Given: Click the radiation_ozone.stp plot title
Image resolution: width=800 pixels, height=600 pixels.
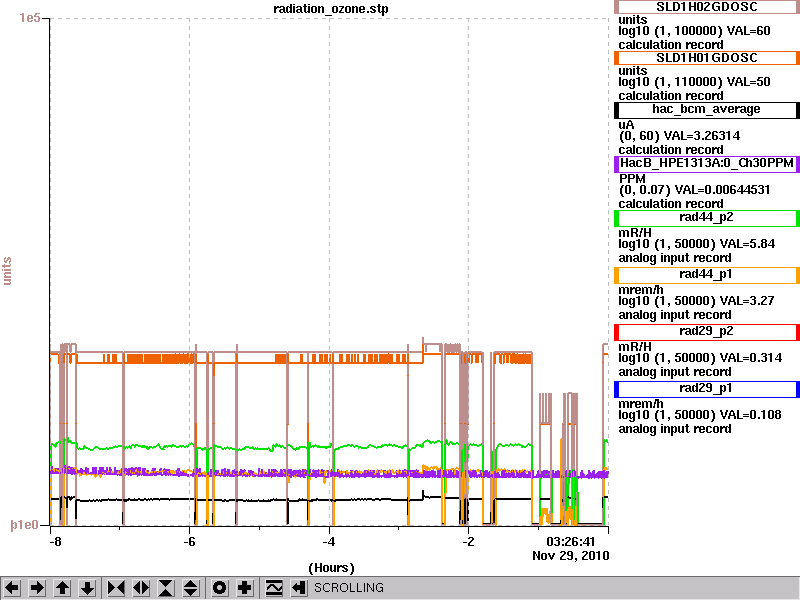Looking at the screenshot, I should 331,9.
